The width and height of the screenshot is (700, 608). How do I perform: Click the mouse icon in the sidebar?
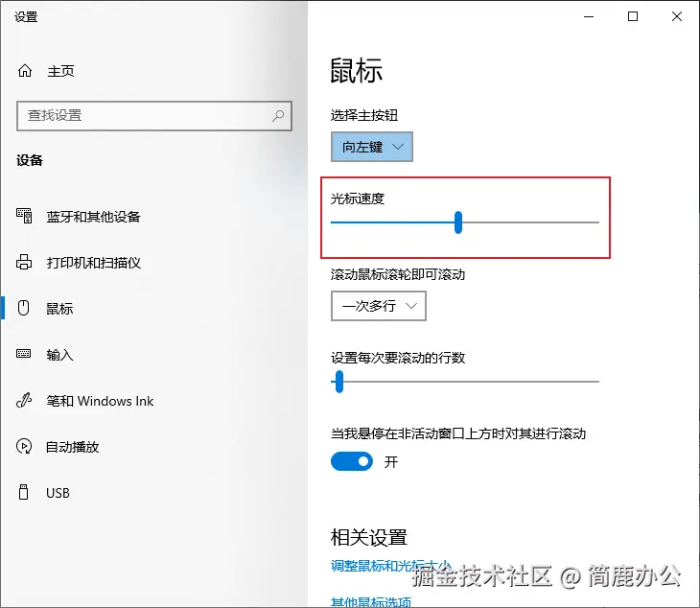click(x=24, y=308)
